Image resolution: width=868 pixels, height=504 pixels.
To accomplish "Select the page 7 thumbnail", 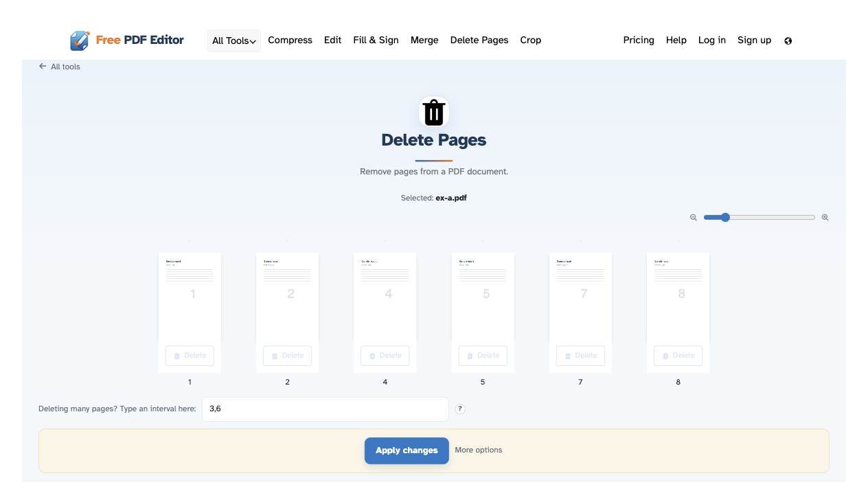I will (580, 297).
